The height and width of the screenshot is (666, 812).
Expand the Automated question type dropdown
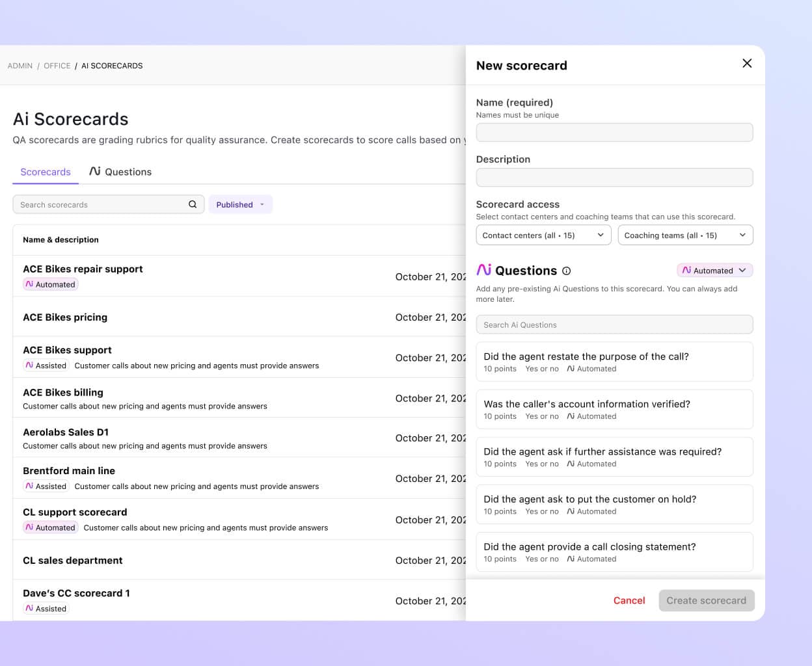coord(714,270)
